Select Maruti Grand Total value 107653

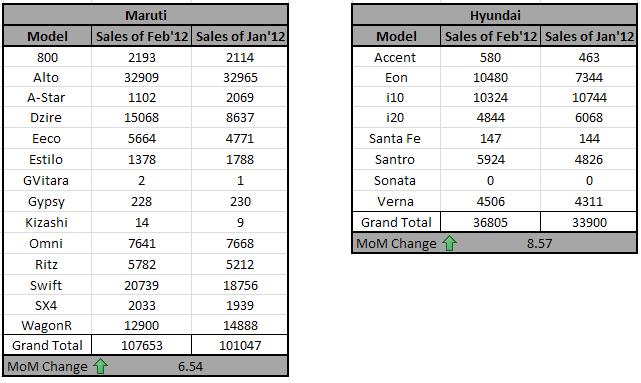click(x=141, y=345)
